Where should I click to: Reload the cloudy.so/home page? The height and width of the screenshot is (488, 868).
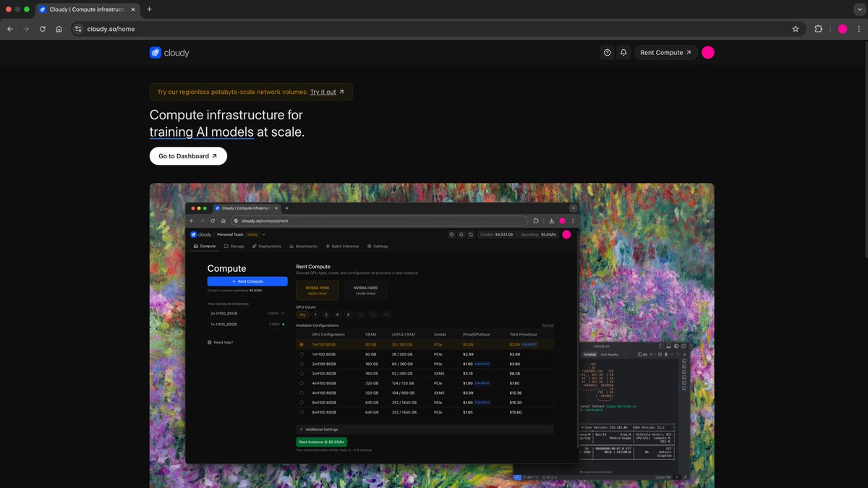(43, 29)
